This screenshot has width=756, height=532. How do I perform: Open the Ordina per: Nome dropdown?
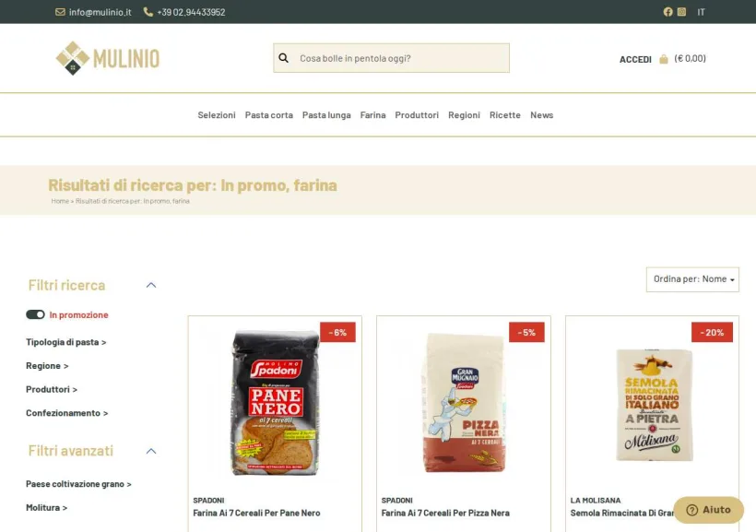coord(692,279)
